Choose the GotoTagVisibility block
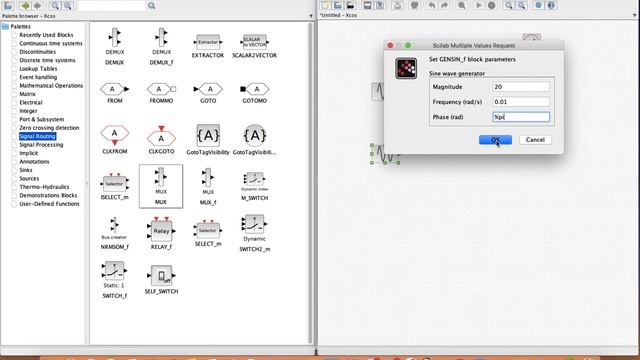Screen dimensions: 640x360 [x=208, y=140]
